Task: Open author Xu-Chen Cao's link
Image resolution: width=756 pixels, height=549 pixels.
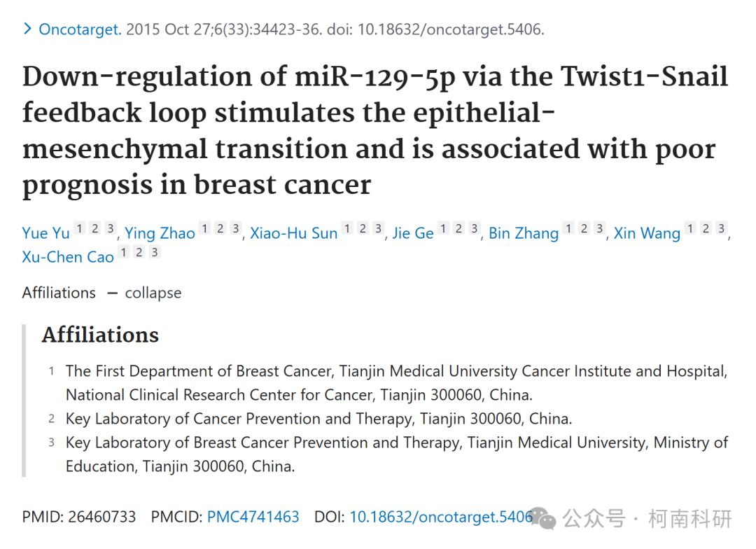Action: (x=68, y=257)
